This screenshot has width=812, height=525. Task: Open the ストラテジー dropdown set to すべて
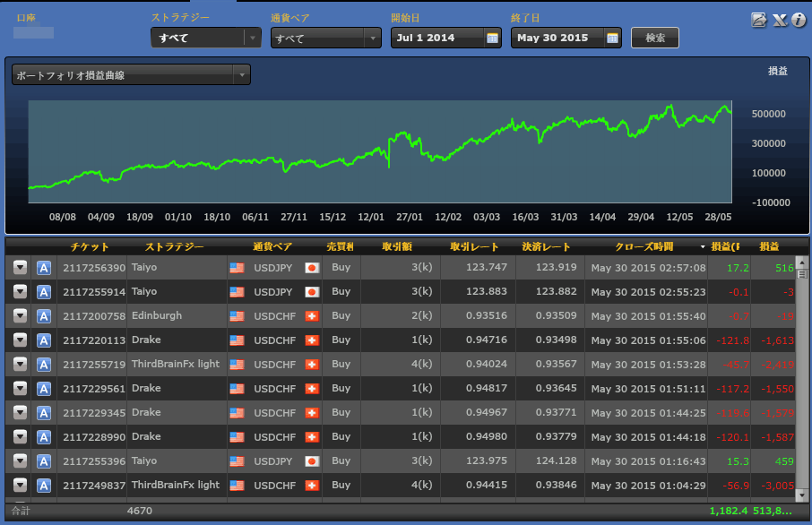(206, 38)
